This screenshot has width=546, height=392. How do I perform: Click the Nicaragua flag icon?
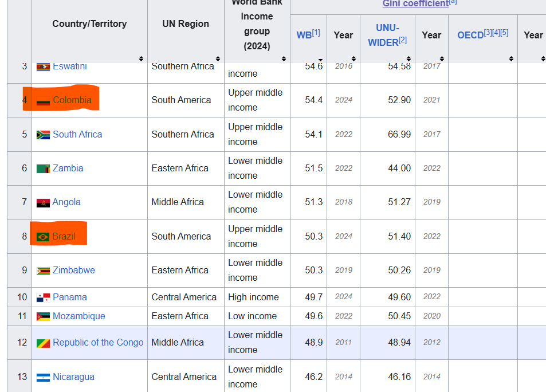43,377
